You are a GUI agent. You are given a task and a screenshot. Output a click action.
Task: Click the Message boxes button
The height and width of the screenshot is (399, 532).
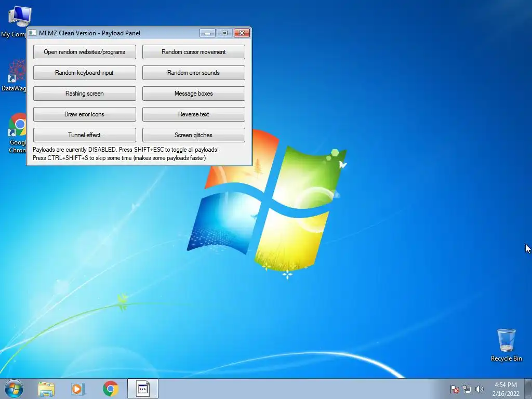click(193, 94)
